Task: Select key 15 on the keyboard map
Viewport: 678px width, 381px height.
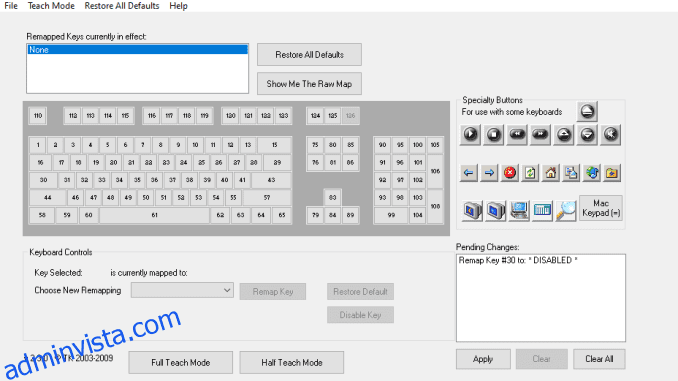Action: click(274, 145)
